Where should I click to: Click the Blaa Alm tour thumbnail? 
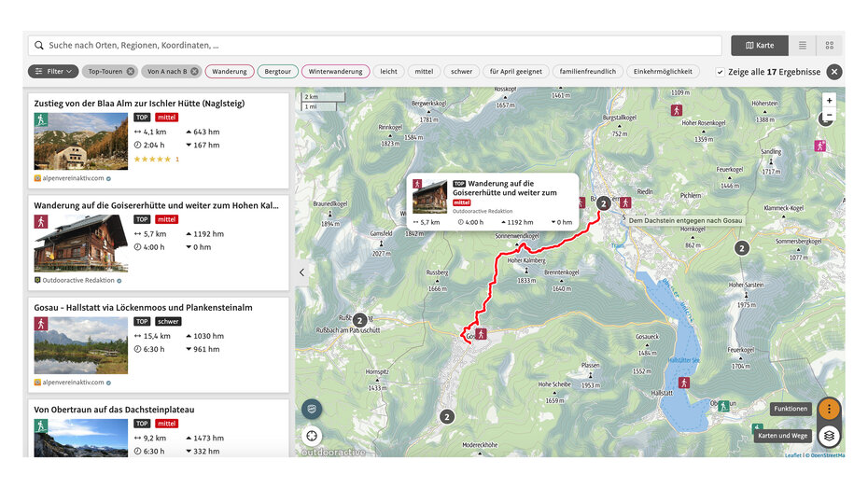tap(81, 141)
